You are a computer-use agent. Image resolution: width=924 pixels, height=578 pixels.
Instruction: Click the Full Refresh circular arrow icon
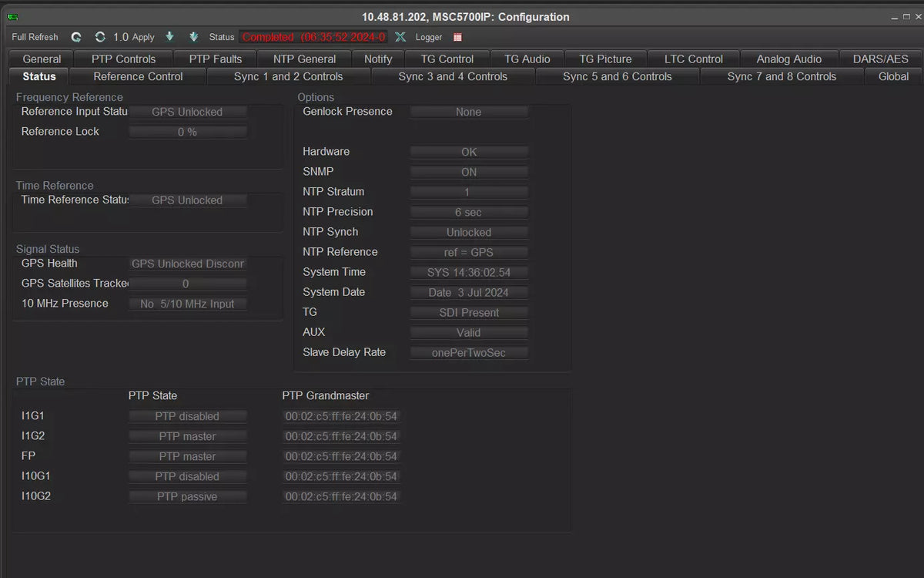76,37
